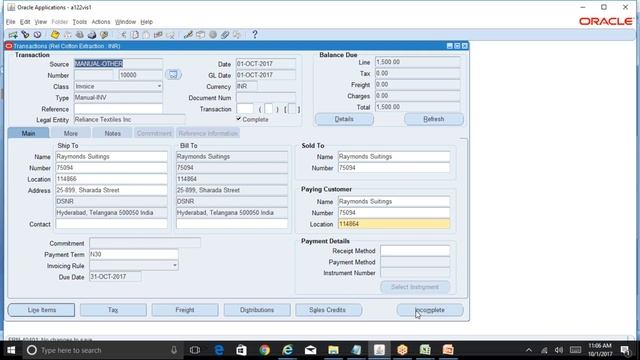The width and height of the screenshot is (640, 360).
Task: Switch to the Main tab
Action: pos(29,133)
